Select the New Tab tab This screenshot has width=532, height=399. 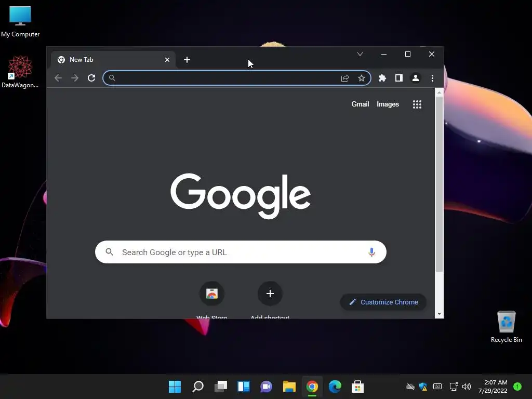coord(113,60)
